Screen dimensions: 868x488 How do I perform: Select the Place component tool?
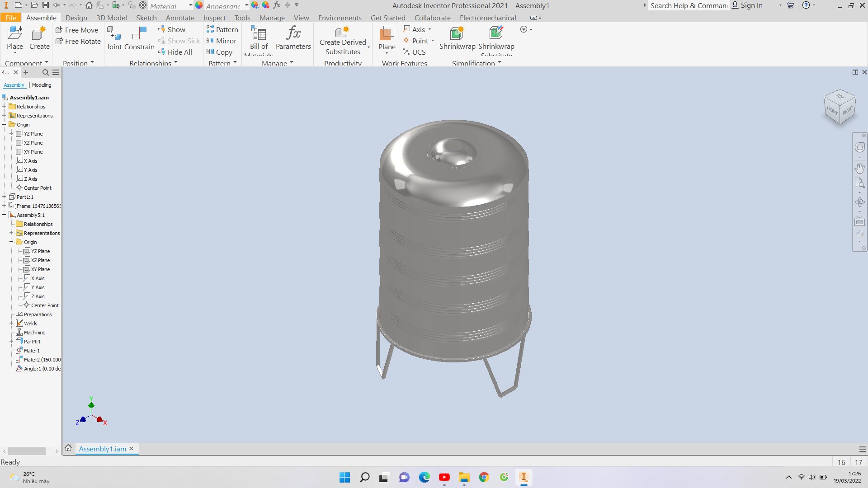coord(14,38)
